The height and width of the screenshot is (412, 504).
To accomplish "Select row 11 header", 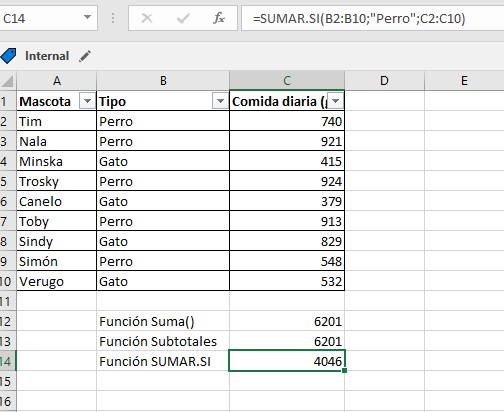I will 8,301.
